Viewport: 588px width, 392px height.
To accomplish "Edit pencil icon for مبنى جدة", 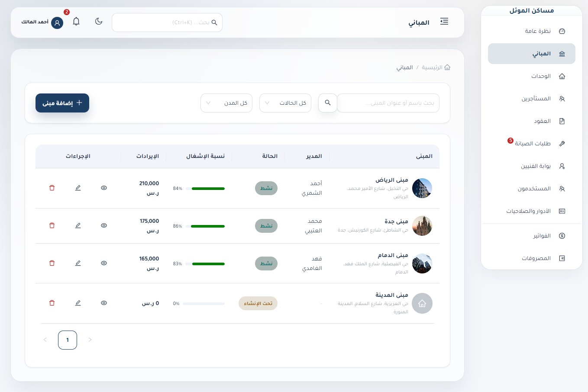I will pos(78,225).
